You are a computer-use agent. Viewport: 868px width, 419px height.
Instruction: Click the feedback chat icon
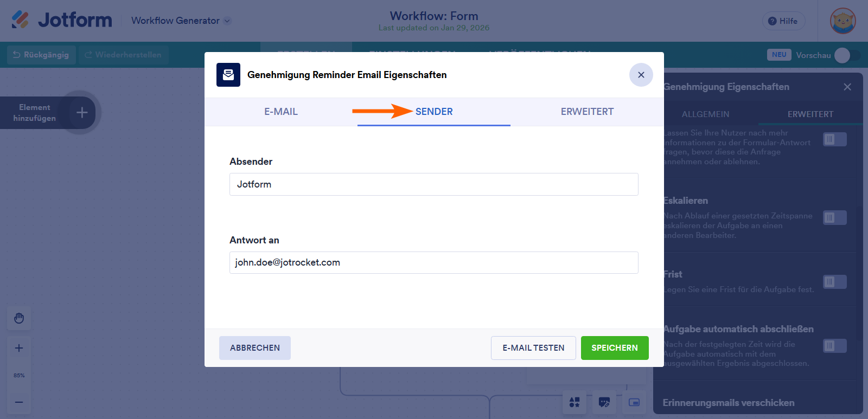[x=604, y=402]
